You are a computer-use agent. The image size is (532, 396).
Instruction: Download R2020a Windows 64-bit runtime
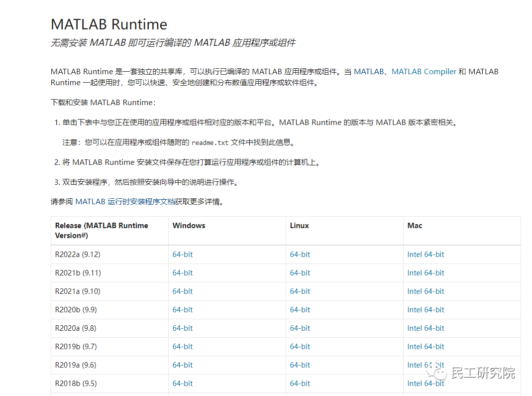(x=183, y=328)
